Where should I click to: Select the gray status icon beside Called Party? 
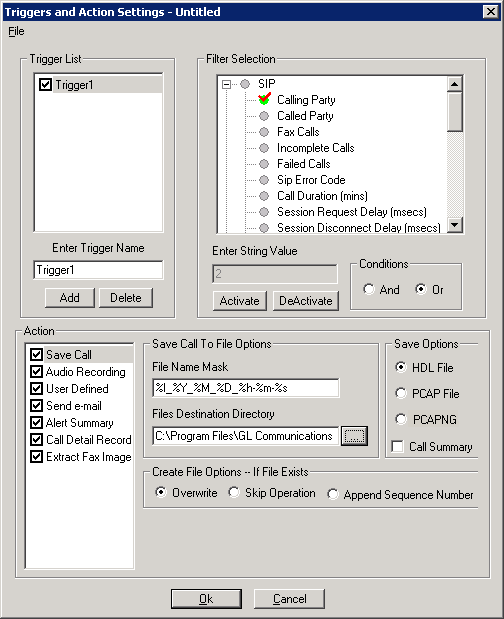point(264,116)
